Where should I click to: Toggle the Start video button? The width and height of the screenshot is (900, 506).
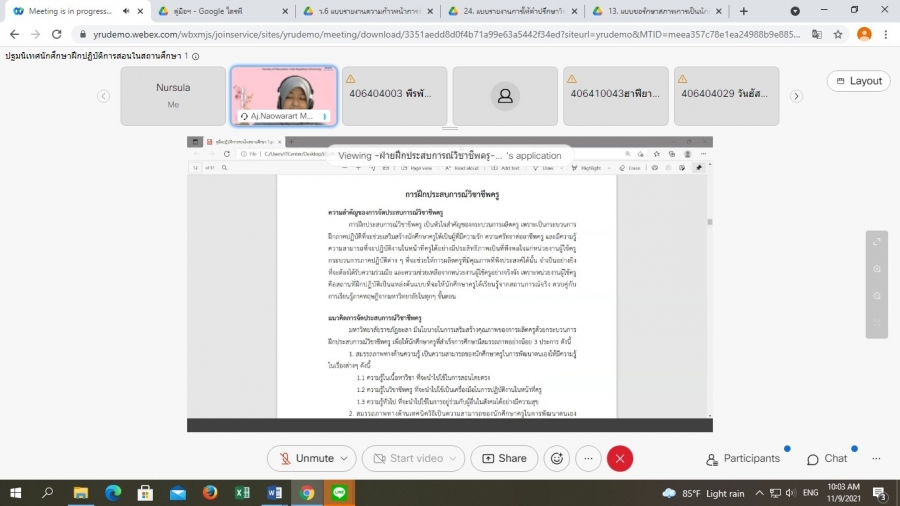407,458
